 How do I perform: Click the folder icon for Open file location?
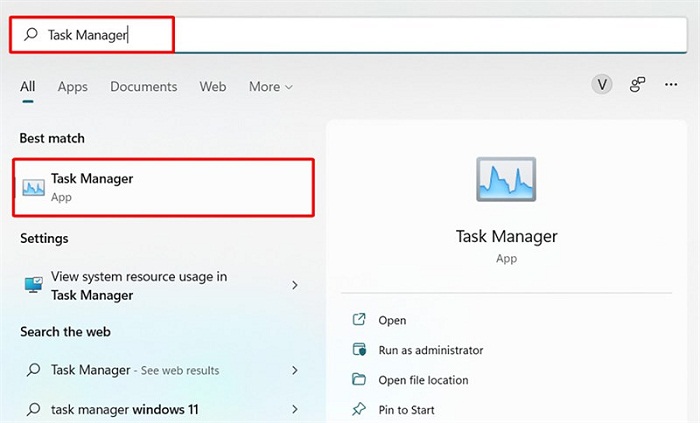point(359,379)
